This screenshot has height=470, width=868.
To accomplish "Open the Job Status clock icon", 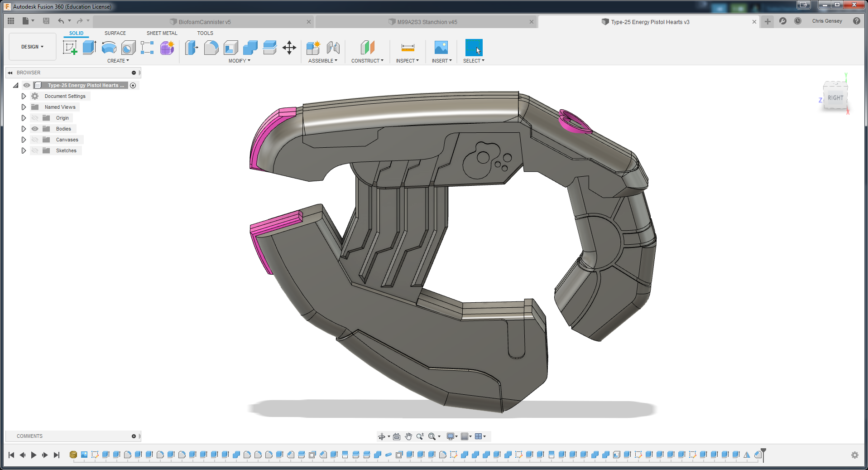I will tap(798, 21).
